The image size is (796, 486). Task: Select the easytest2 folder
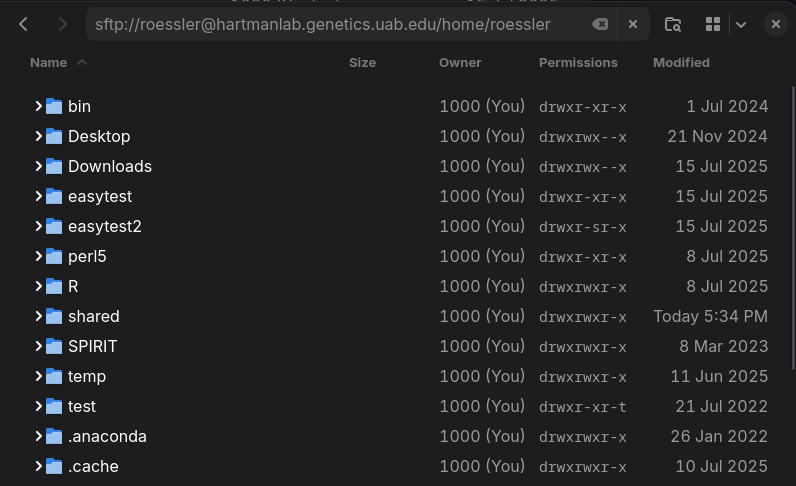pyautogui.click(x=105, y=226)
